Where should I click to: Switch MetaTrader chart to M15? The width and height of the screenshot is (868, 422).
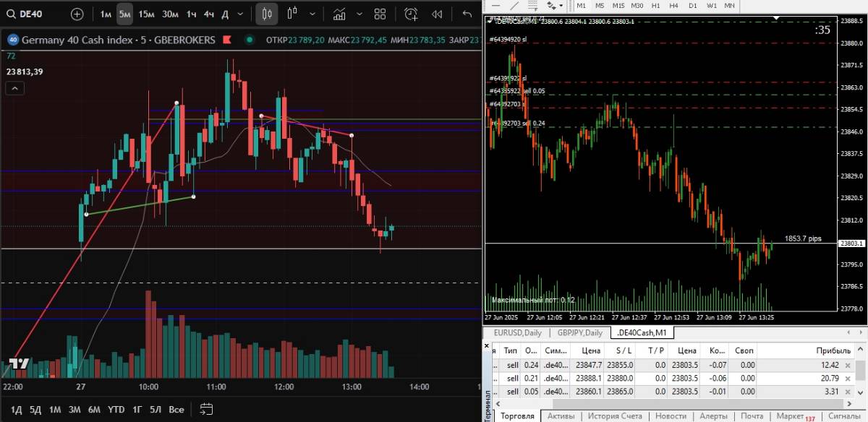coord(618,5)
